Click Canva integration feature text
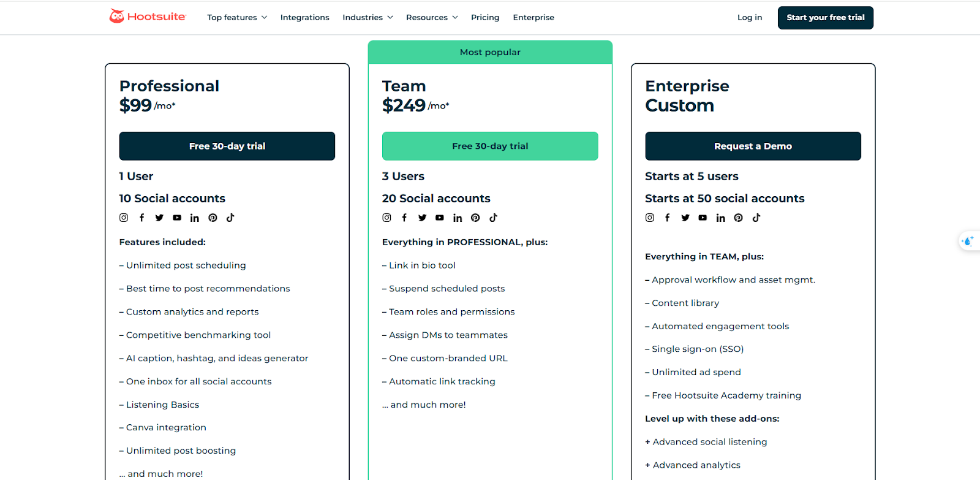The image size is (980, 480). point(166,427)
